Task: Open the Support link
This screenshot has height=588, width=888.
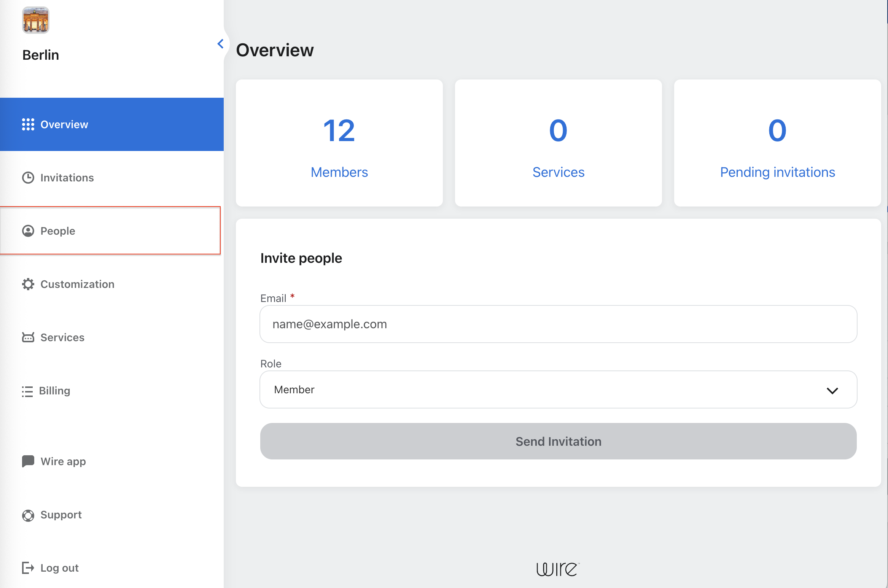Action: click(112, 515)
